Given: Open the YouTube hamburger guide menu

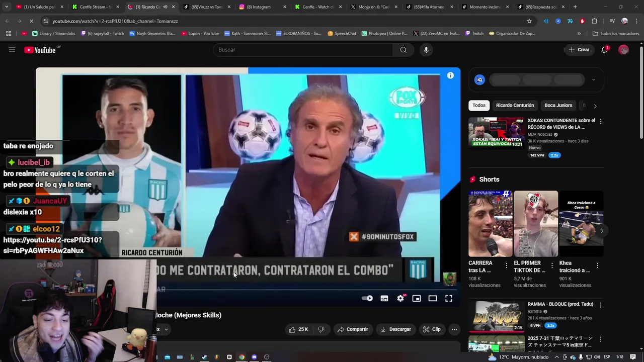Looking at the screenshot, I should [12, 50].
